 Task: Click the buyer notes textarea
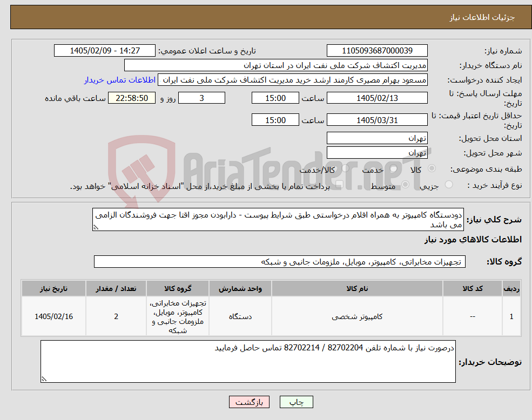click(x=248, y=362)
